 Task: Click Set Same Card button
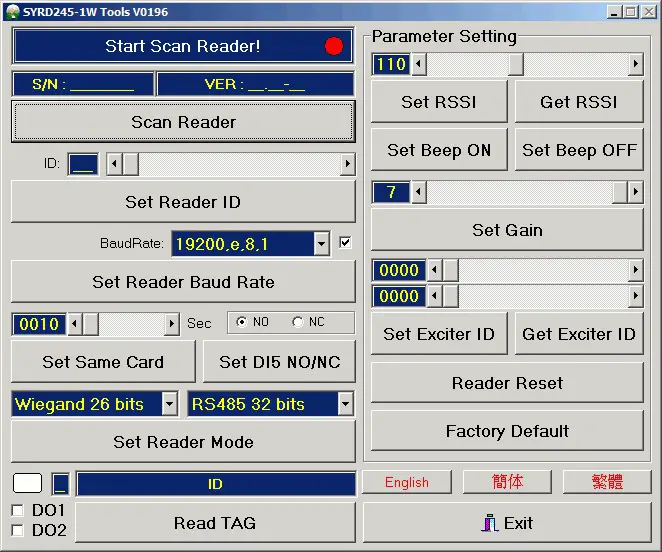point(103,362)
